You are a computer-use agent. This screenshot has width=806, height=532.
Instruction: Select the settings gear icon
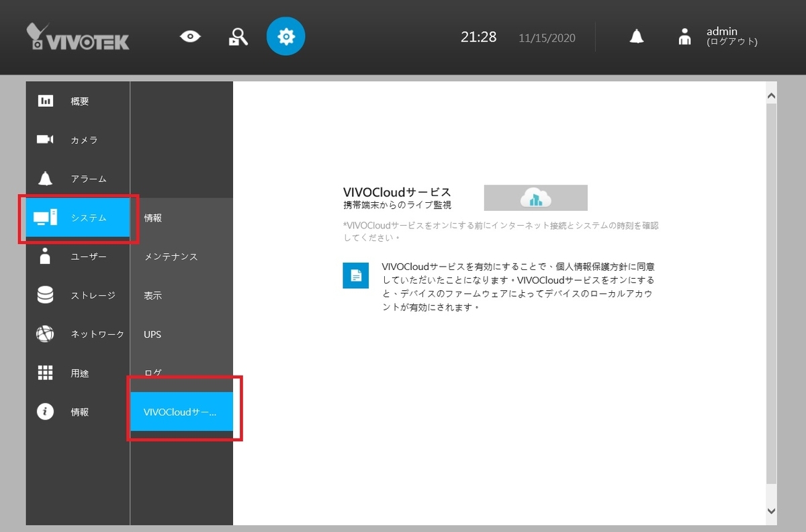(286, 36)
